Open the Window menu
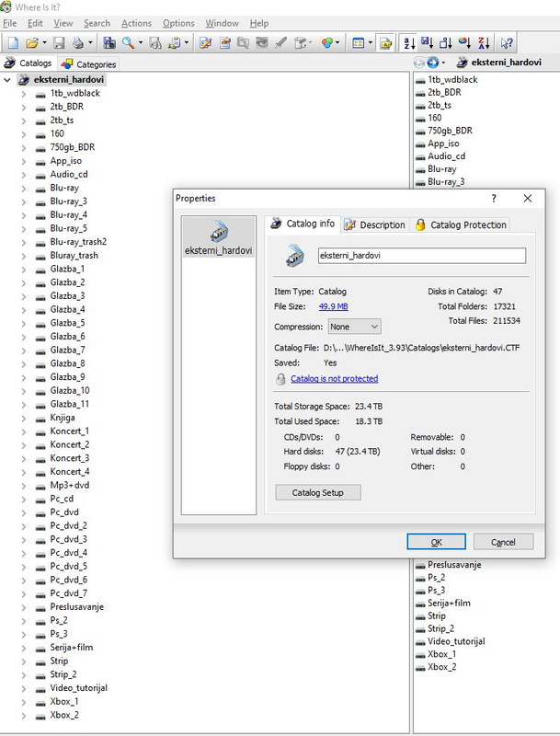 point(222,24)
